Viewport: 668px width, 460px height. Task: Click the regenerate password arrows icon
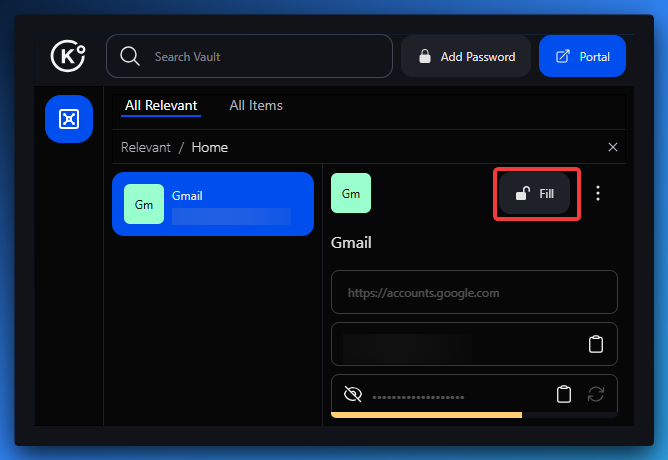(596, 395)
